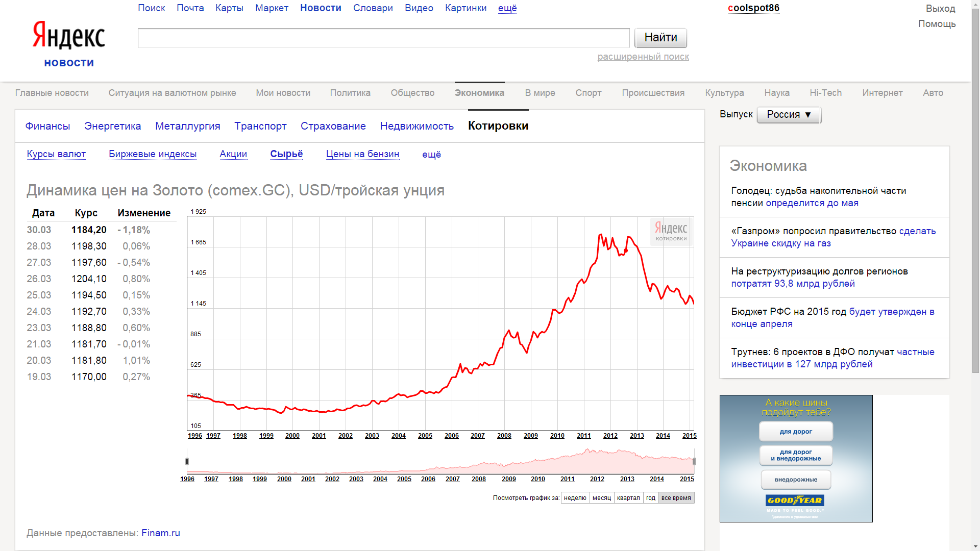Open the coolspot86 user account link

(753, 8)
